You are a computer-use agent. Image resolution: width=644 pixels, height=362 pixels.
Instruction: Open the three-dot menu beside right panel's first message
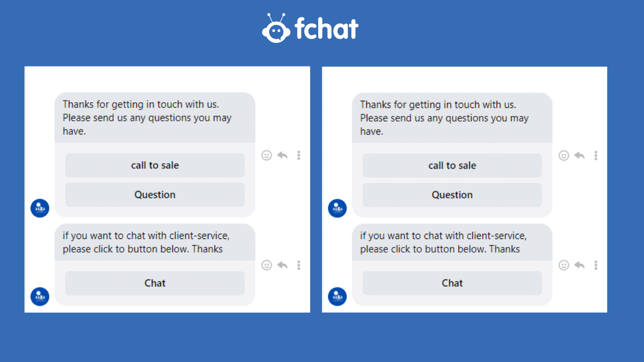(596, 155)
